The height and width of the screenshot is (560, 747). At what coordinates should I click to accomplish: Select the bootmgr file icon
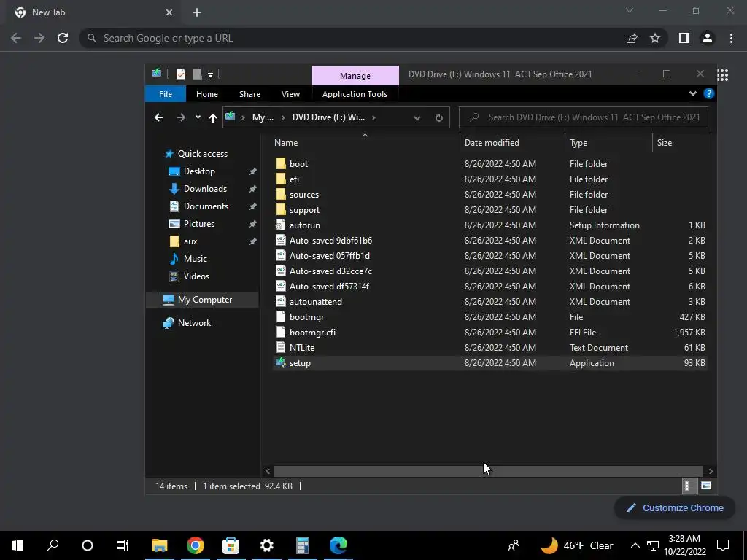[281, 316]
